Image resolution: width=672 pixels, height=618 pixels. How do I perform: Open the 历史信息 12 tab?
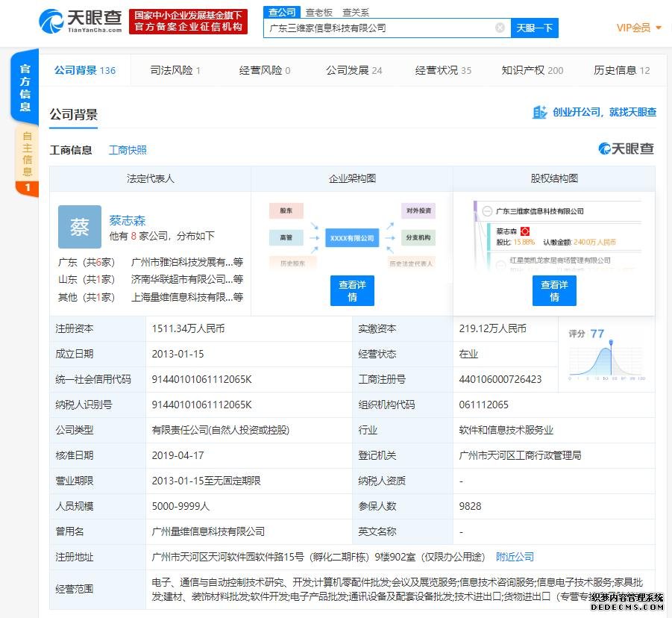click(622, 70)
